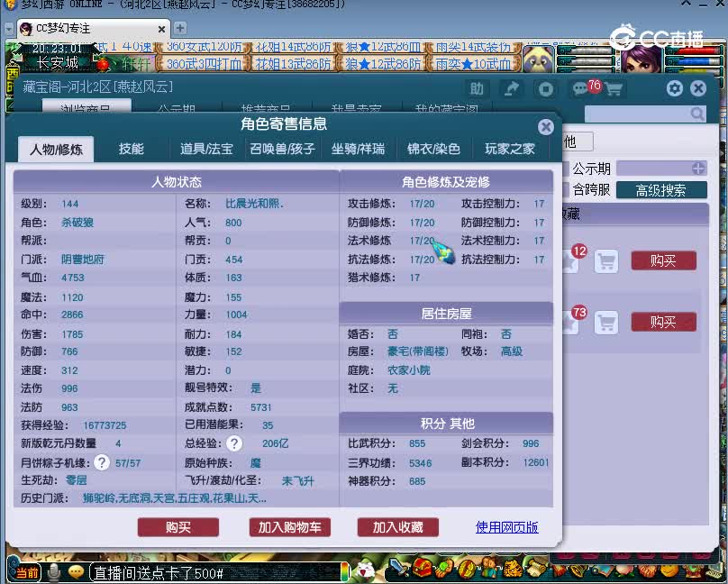Viewport: 728px width, 584px height.
Task: Switch to the 道具/法宝 tab
Action: [x=206, y=149]
